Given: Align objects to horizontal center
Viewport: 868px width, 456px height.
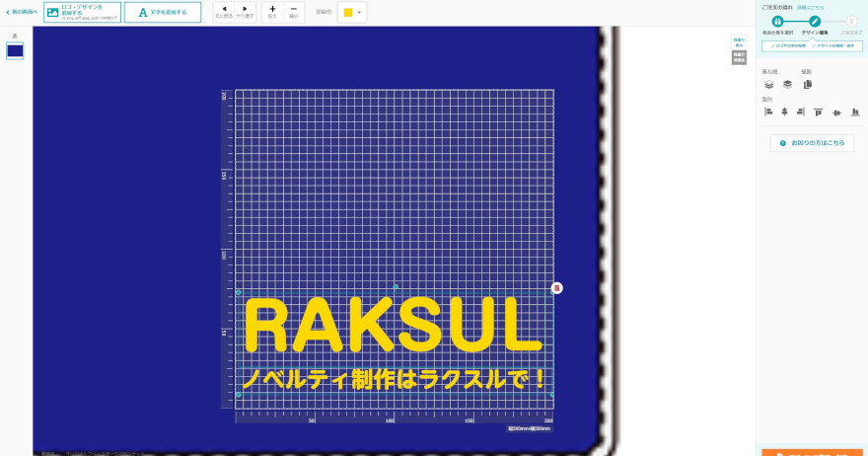Looking at the screenshot, I should pyautogui.click(x=784, y=112).
